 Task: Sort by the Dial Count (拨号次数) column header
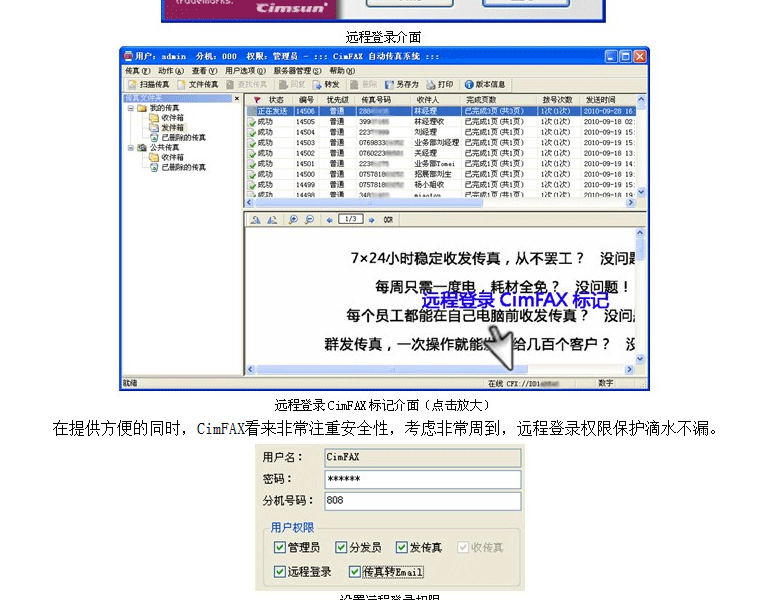[557, 100]
